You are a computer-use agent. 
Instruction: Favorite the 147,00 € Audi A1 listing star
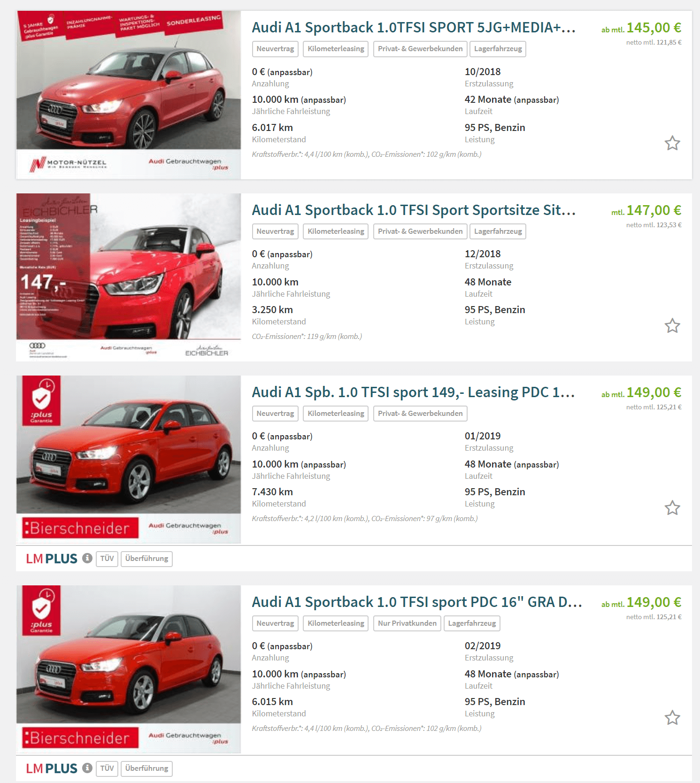coord(672,326)
